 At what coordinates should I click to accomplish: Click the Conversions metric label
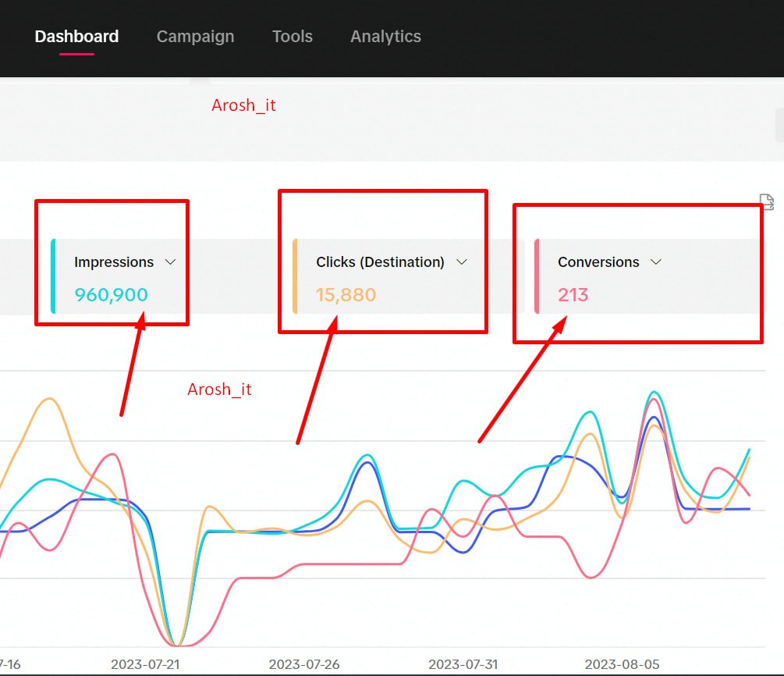(x=598, y=262)
